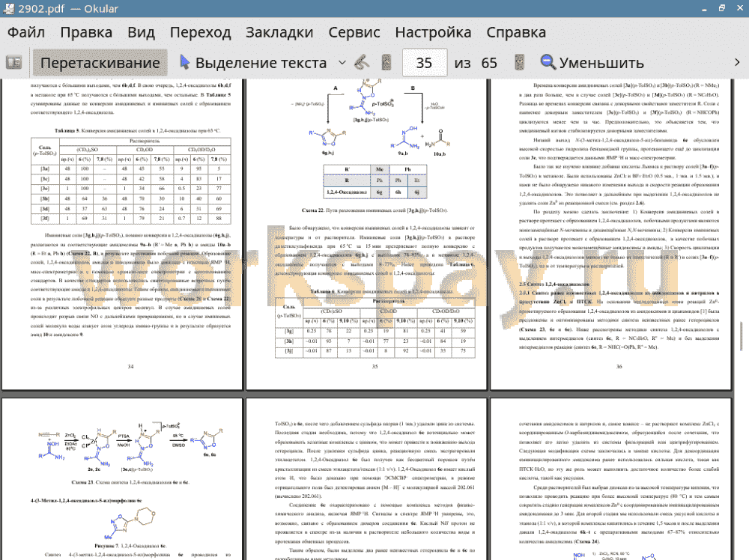Zoom out with the Уменьшить button
The image size is (749, 560).
pos(592,63)
